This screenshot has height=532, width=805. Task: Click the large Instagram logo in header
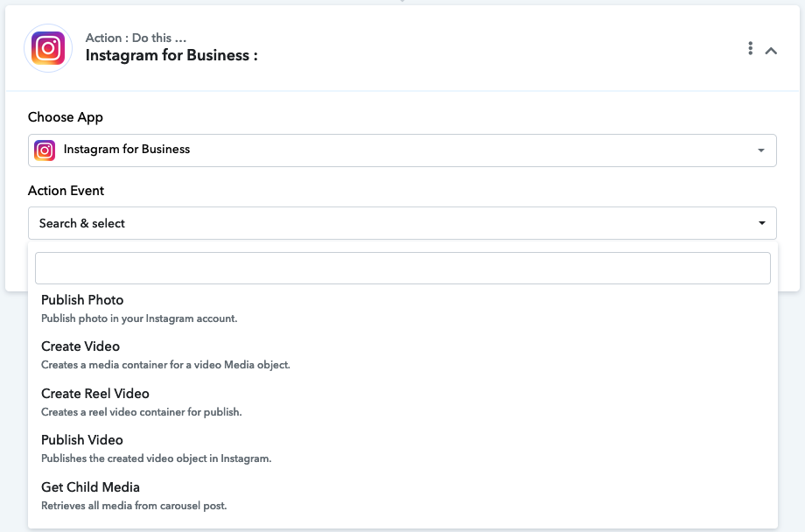coord(48,48)
